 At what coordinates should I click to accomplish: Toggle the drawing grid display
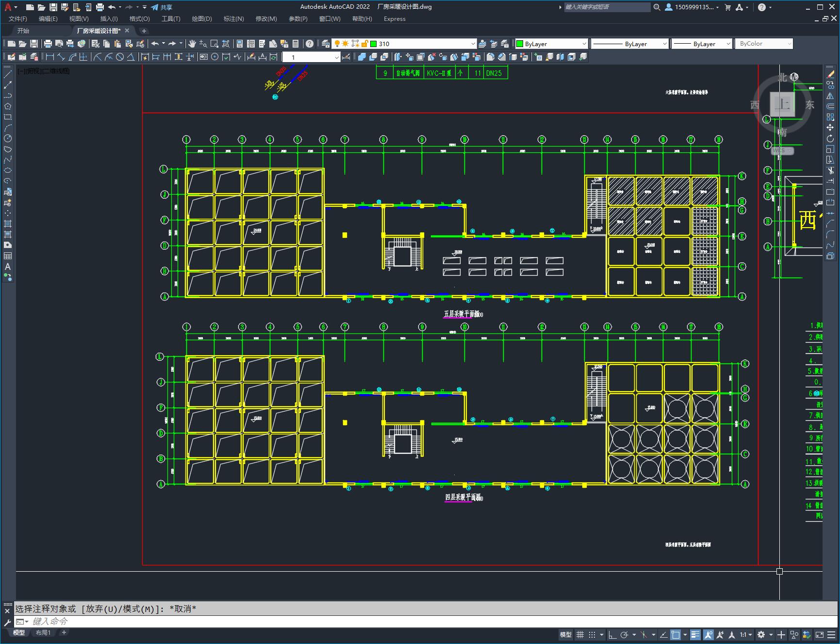coord(580,635)
